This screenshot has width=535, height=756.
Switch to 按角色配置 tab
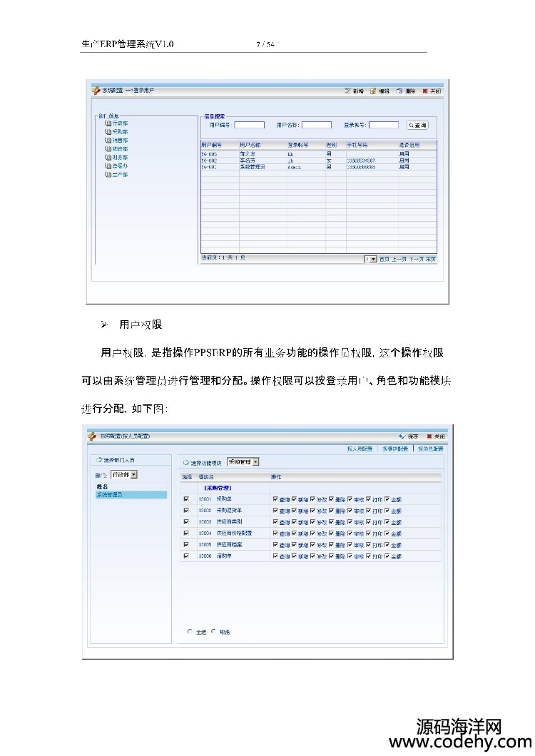(430, 449)
